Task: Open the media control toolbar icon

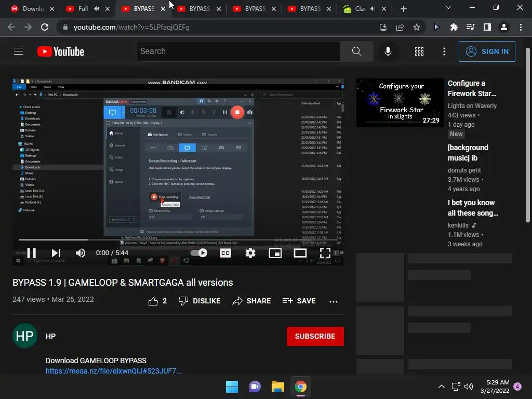Action: (x=471, y=27)
